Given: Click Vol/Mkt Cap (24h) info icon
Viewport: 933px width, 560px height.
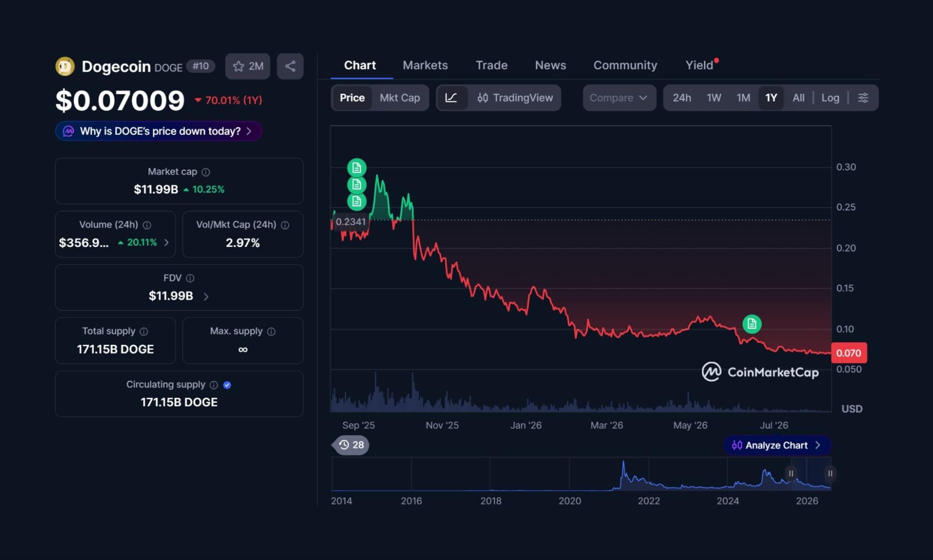Looking at the screenshot, I should click(x=285, y=225).
